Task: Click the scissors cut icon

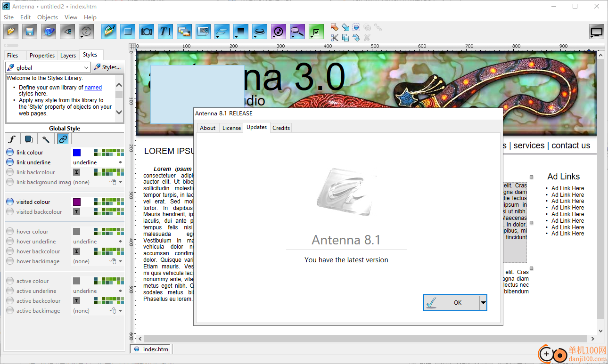Action: click(x=335, y=38)
